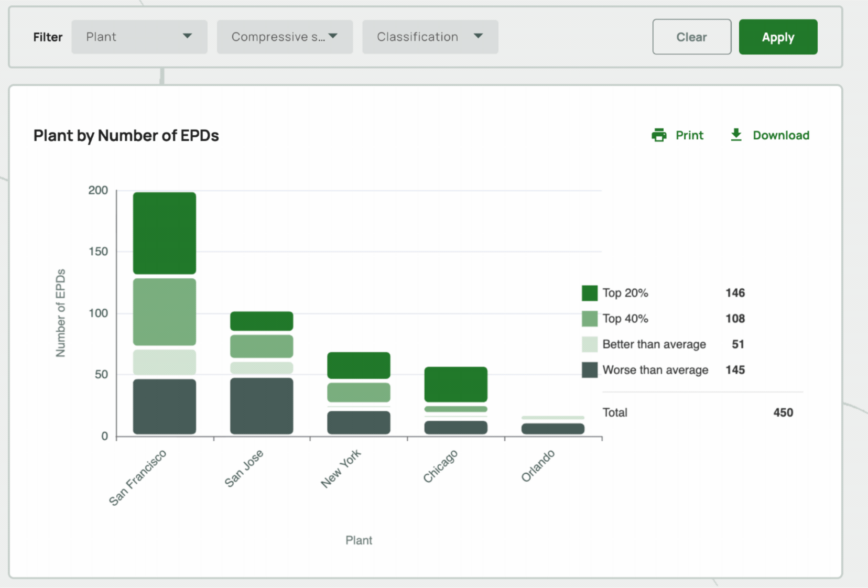
Task: Select the Top 20% legend swatch
Action: tap(590, 293)
